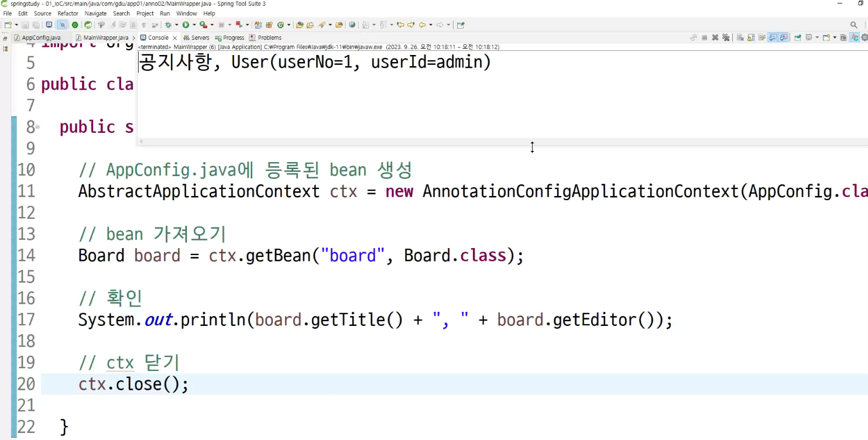Viewport: 868px width, 440px height.
Task: Open the Back history dropdown arrow
Action: pyautogui.click(x=430, y=25)
